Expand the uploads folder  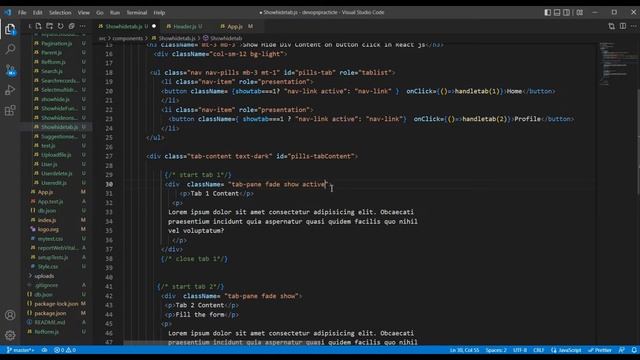point(44,276)
